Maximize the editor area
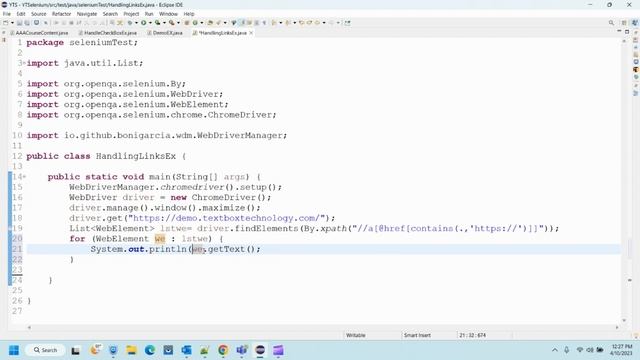The height and width of the screenshot is (360, 640). coord(627,31)
